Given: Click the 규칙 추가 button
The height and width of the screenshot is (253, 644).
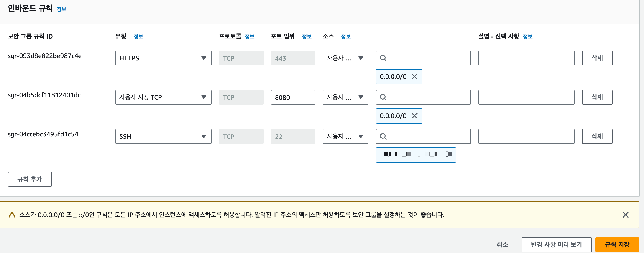Looking at the screenshot, I should point(30,179).
